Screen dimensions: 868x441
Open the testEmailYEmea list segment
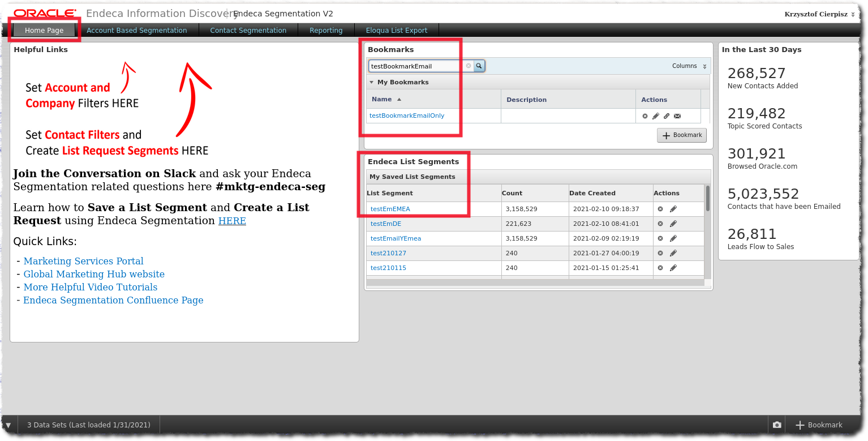[x=396, y=238]
